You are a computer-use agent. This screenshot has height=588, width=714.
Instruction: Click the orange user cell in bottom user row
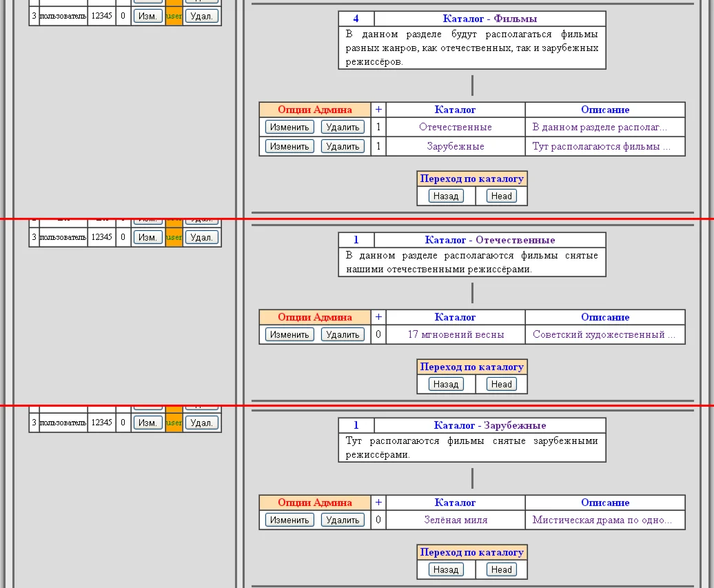[174, 423]
